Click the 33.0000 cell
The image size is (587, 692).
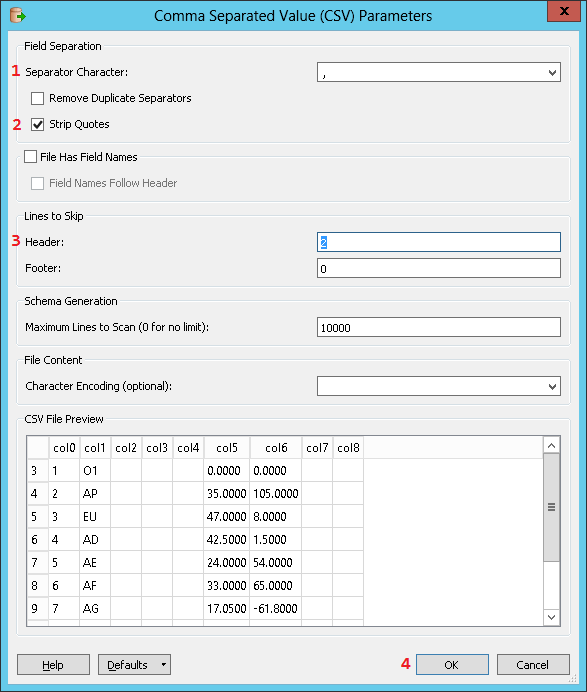(x=227, y=586)
